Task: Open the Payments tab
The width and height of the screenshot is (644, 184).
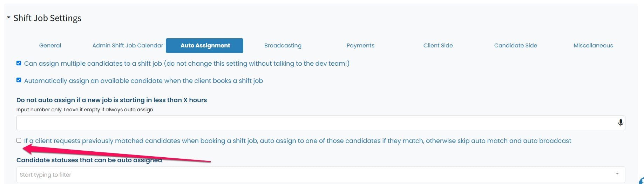Action: pos(360,45)
